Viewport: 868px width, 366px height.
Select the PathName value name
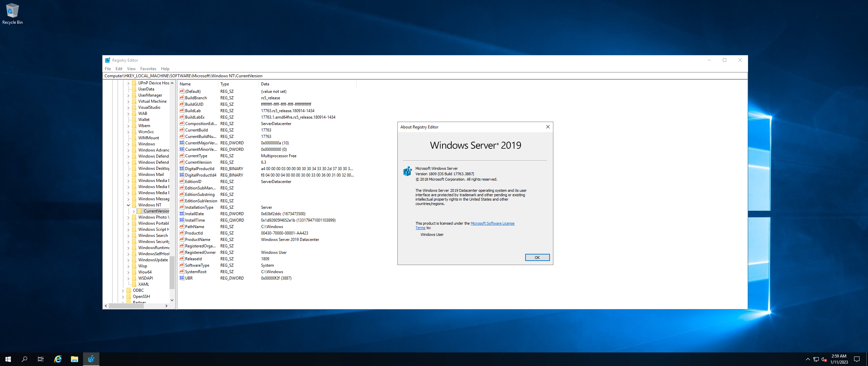pyautogui.click(x=195, y=227)
